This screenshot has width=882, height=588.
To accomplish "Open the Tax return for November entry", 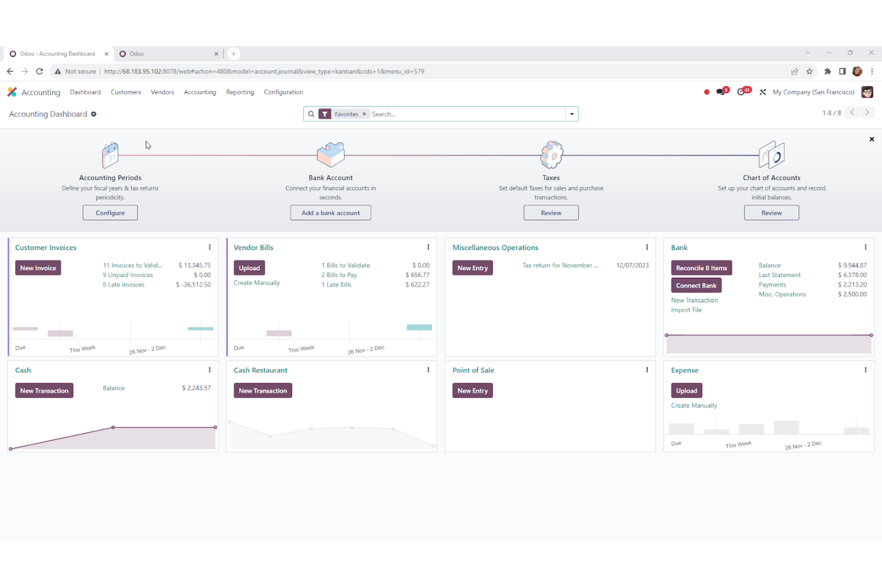I will pyautogui.click(x=560, y=265).
